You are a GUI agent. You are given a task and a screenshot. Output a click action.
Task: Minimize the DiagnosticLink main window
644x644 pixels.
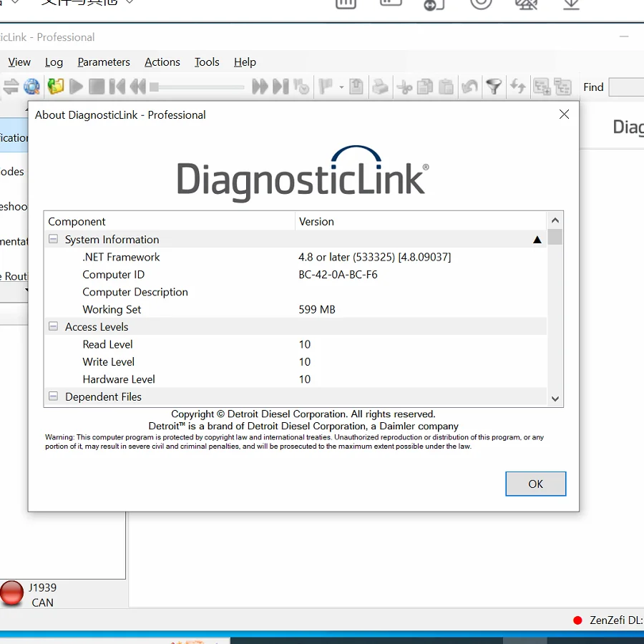[x=624, y=36]
